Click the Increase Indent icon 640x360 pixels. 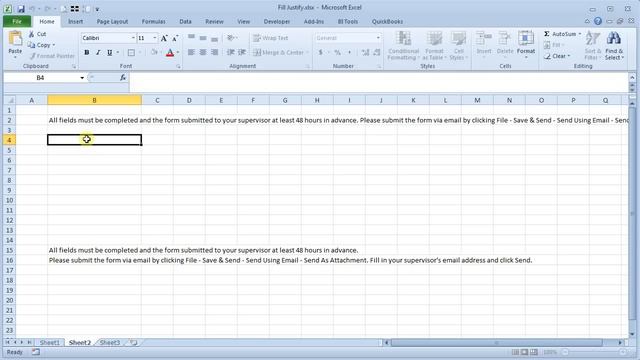point(242,52)
